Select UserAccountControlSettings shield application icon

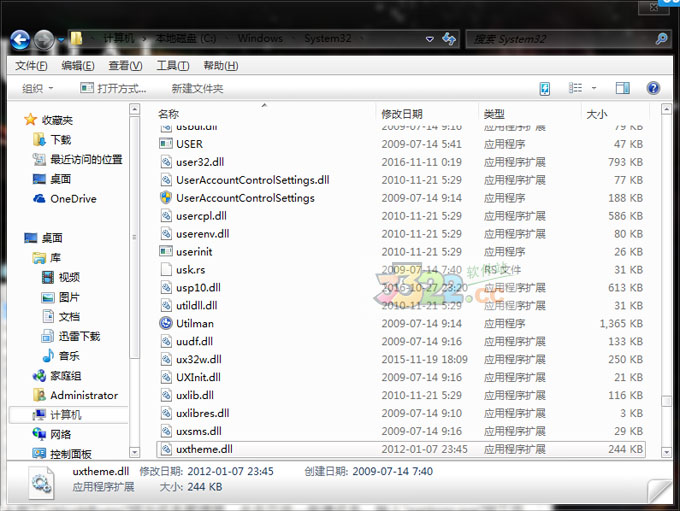coord(166,197)
